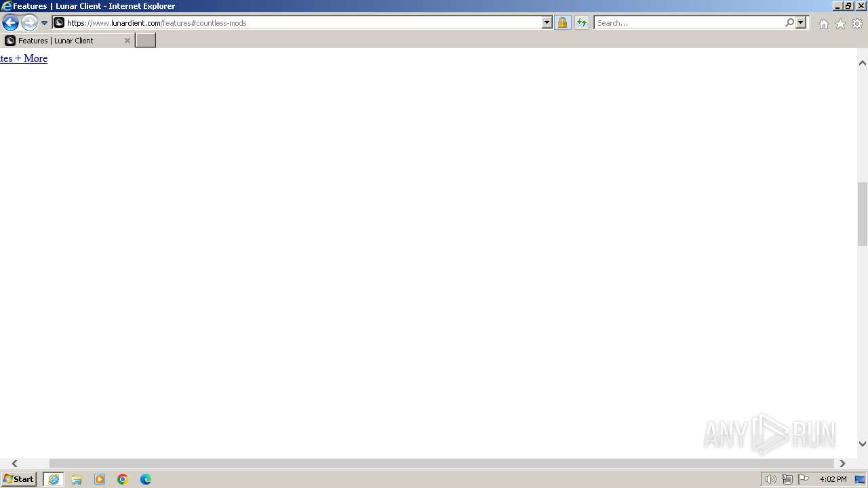Image resolution: width=868 pixels, height=488 pixels.
Task: Restore down the Internet Explorer window
Action: (x=848, y=5)
